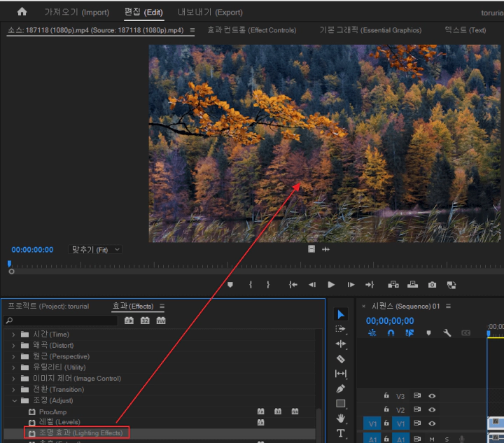This screenshot has height=443, width=504.
Task: Select the Razor tool
Action: 341,359
